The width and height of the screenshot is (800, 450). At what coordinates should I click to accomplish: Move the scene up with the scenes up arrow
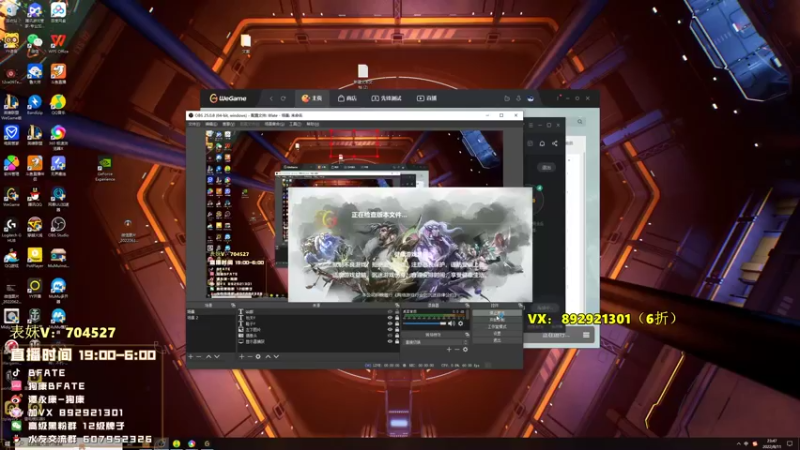208,357
